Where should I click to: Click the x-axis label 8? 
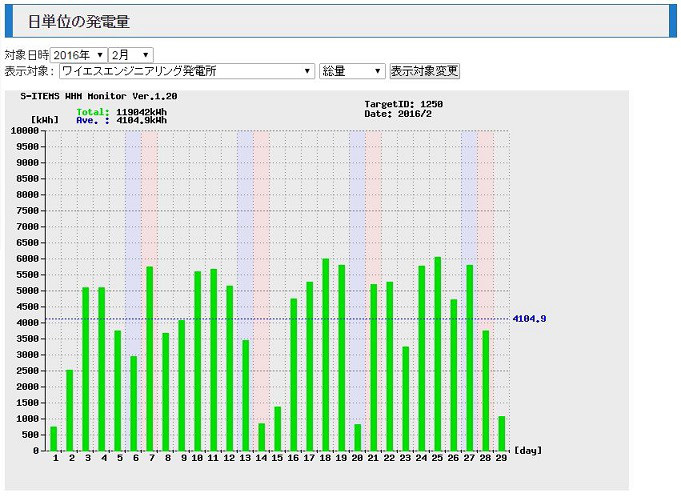click(x=168, y=458)
